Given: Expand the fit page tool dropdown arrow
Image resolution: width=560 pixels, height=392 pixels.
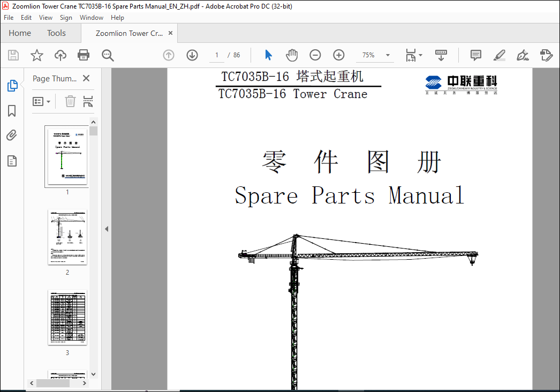Looking at the screenshot, I should (x=420, y=55).
